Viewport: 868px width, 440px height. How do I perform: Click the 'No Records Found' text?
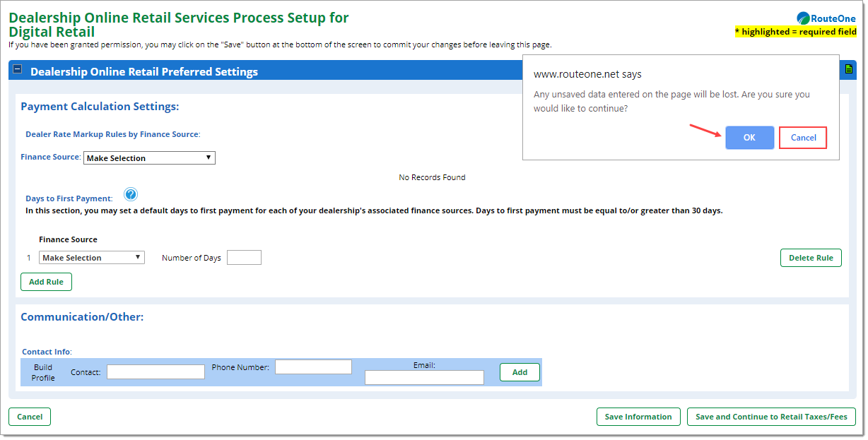(432, 177)
